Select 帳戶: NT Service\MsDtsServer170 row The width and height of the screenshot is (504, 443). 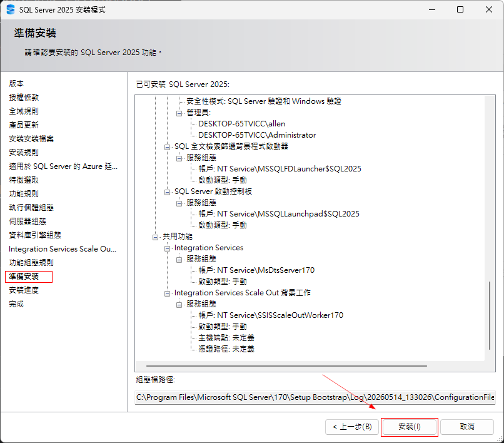[256, 270]
